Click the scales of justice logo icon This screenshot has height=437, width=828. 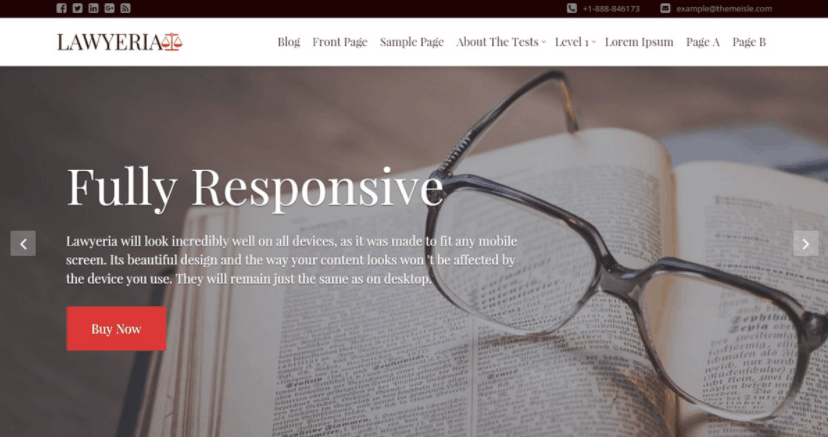pyautogui.click(x=172, y=42)
